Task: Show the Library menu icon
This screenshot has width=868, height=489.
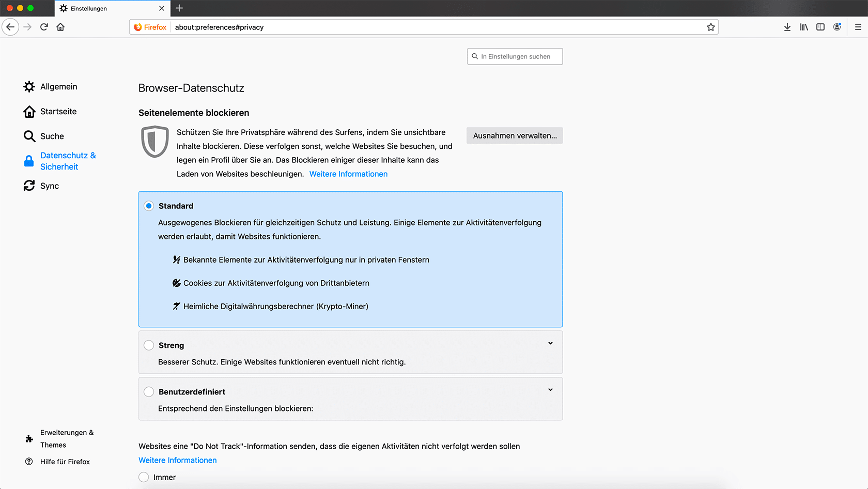Action: [803, 27]
